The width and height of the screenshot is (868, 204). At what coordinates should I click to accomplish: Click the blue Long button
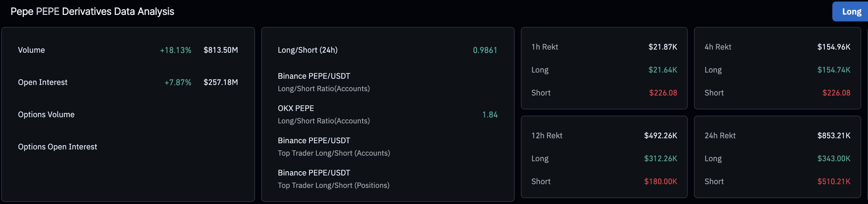[851, 12]
